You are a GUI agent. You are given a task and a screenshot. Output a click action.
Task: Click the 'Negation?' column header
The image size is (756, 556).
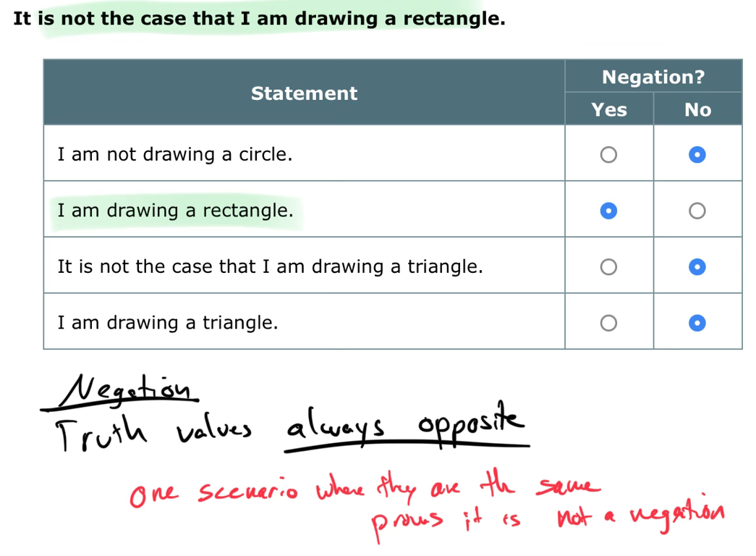coord(653,77)
